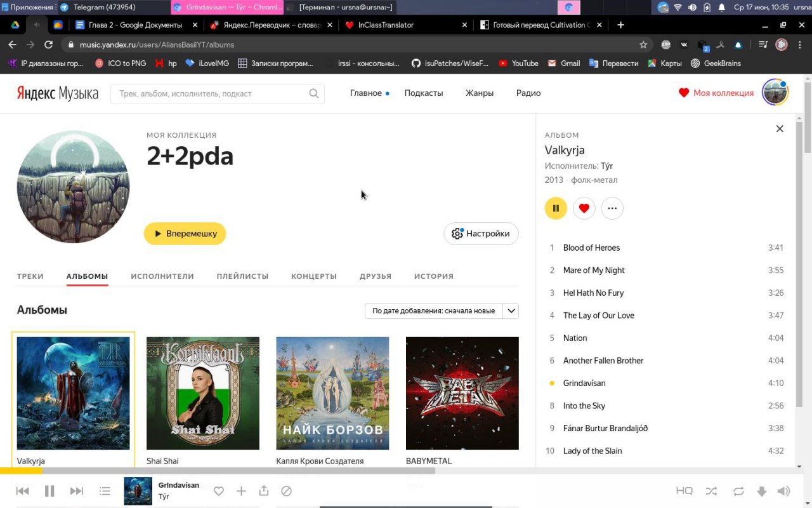
Task: Switch to Друзья tab
Action: (376, 276)
